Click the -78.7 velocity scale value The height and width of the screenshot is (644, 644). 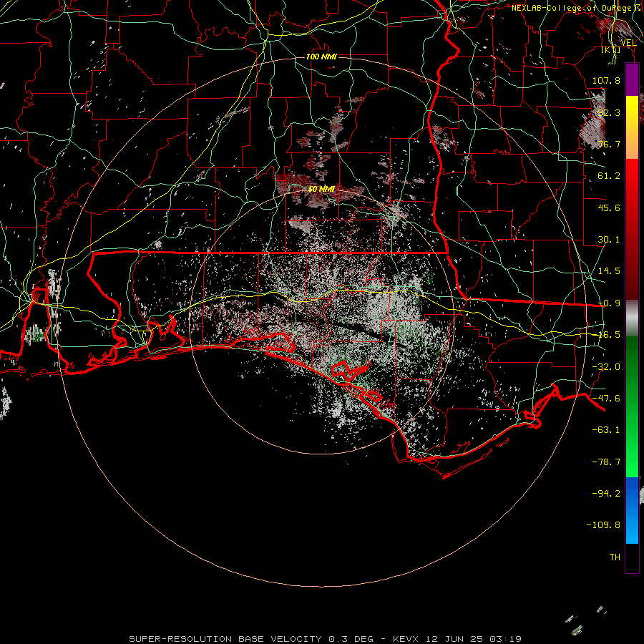point(606,462)
